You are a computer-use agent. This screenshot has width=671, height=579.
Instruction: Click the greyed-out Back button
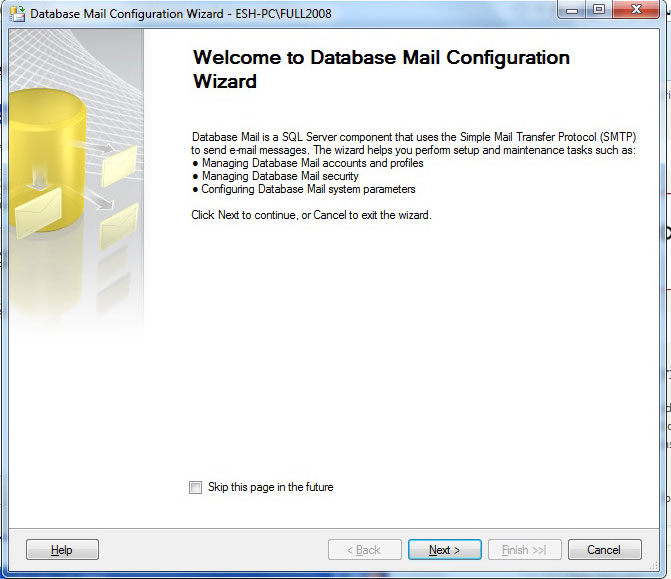point(364,550)
